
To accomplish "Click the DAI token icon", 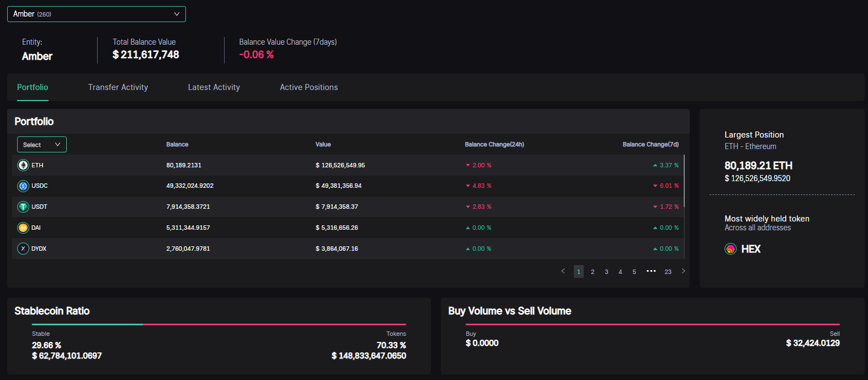I will click(23, 228).
